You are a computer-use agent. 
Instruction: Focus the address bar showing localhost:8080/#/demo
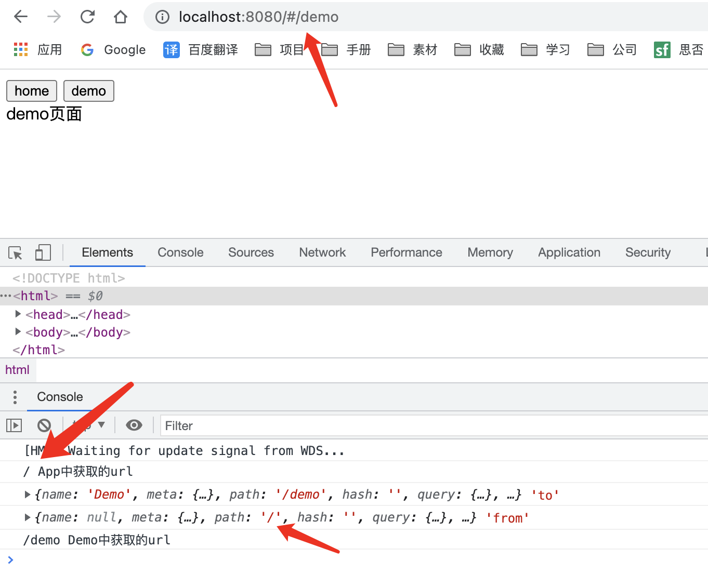coord(426,17)
